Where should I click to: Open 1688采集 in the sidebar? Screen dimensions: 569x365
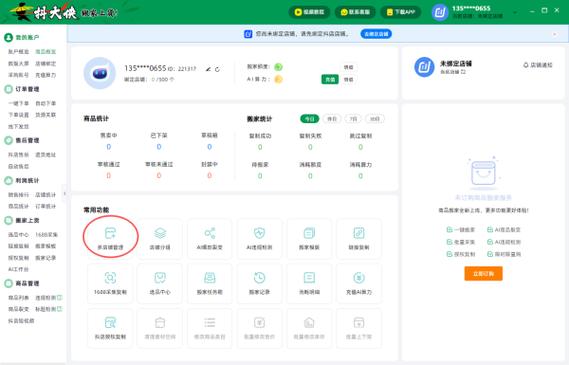[x=46, y=235]
